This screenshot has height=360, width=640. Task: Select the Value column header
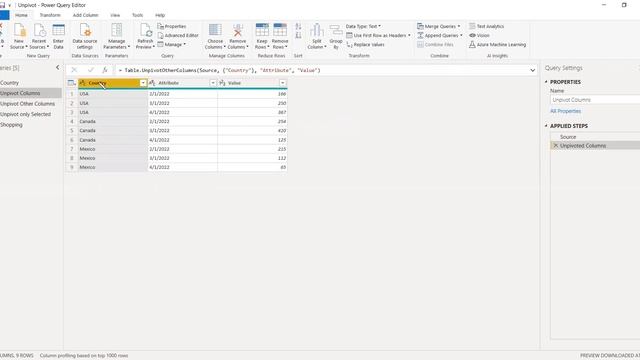[x=252, y=83]
